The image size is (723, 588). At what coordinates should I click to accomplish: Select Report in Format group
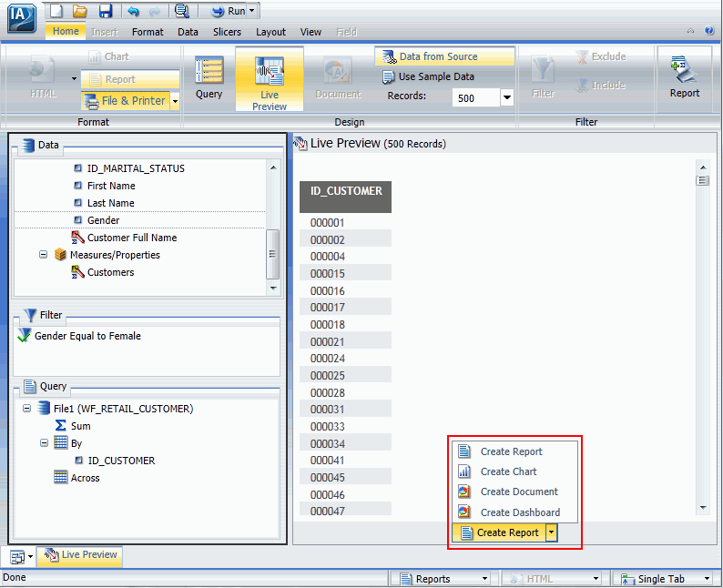130,79
